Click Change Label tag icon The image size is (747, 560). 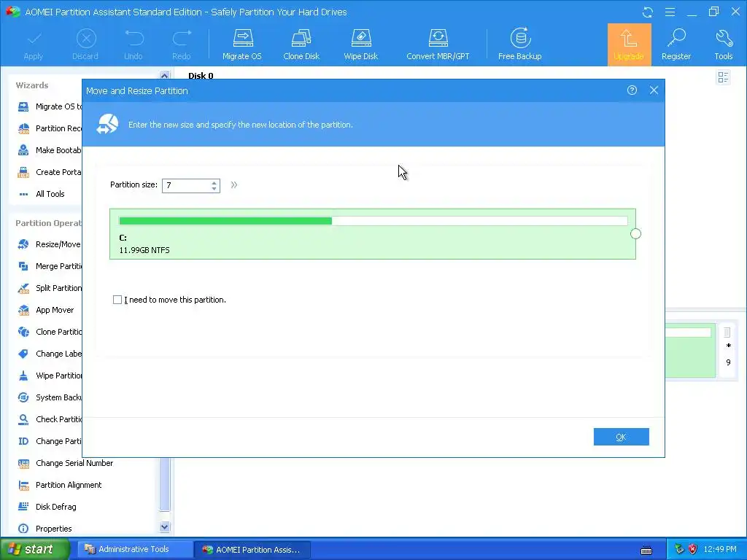pyautogui.click(x=23, y=354)
